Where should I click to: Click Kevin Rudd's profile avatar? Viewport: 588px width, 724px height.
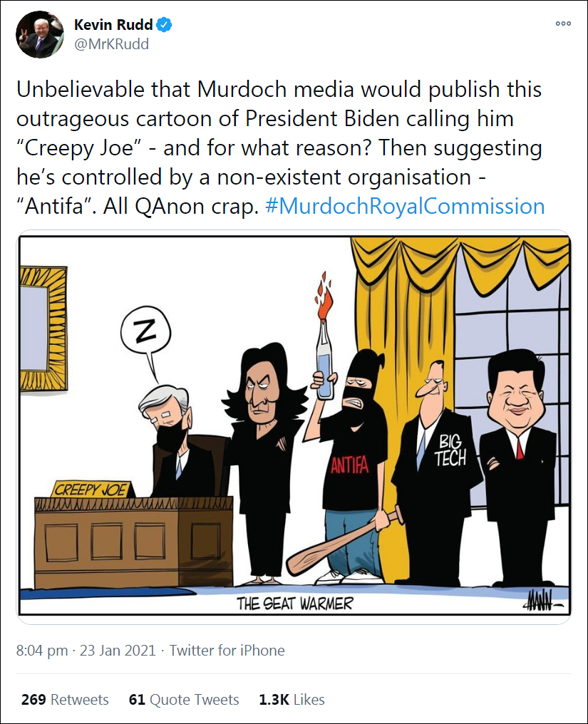(40, 35)
